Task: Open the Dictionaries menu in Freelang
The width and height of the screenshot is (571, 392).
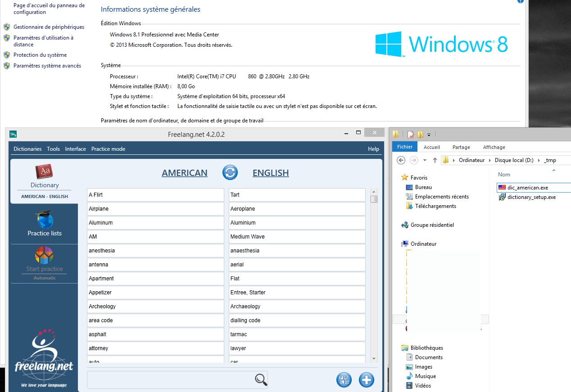Action: click(27, 149)
